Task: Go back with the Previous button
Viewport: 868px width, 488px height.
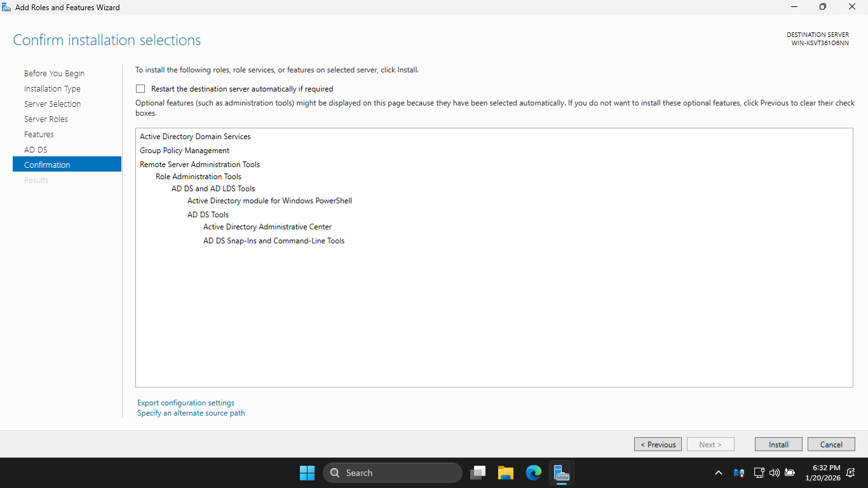Action: (658, 444)
